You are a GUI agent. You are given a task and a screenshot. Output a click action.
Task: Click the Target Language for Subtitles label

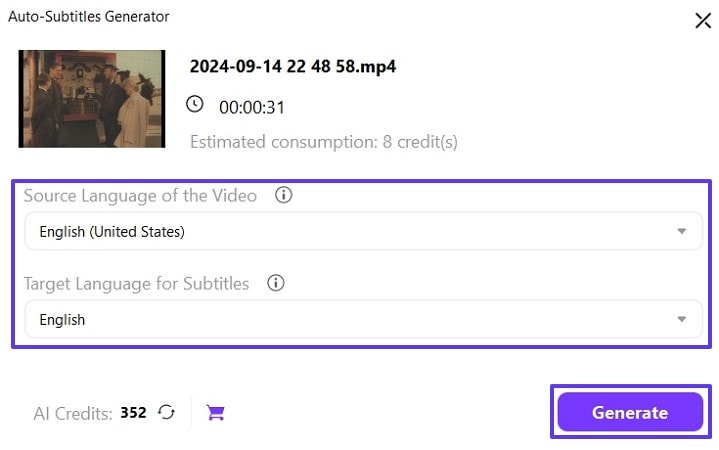(136, 283)
